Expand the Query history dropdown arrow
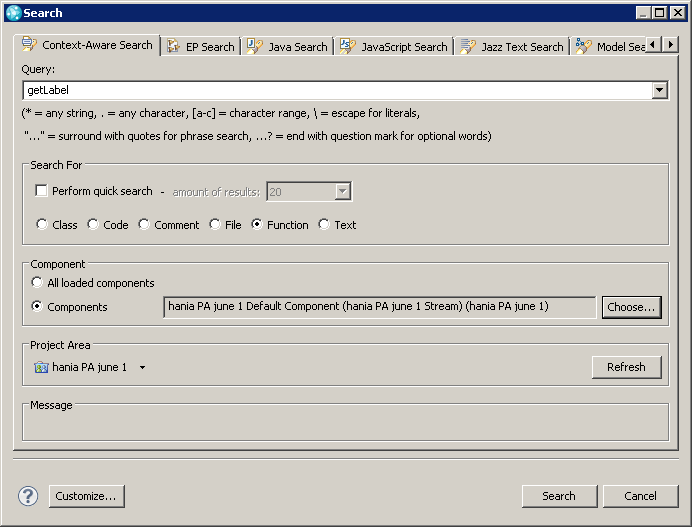 (659, 90)
